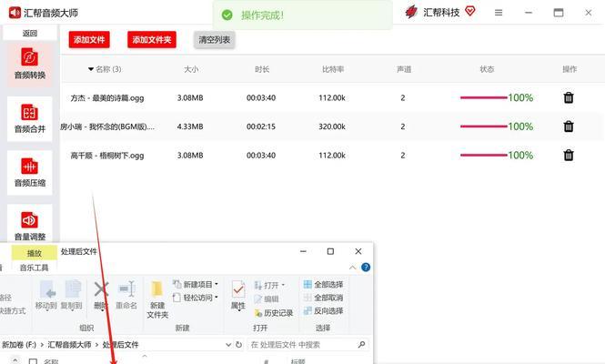Select file 高千顺 - 梧桐树下.ogg

[x=107, y=156]
